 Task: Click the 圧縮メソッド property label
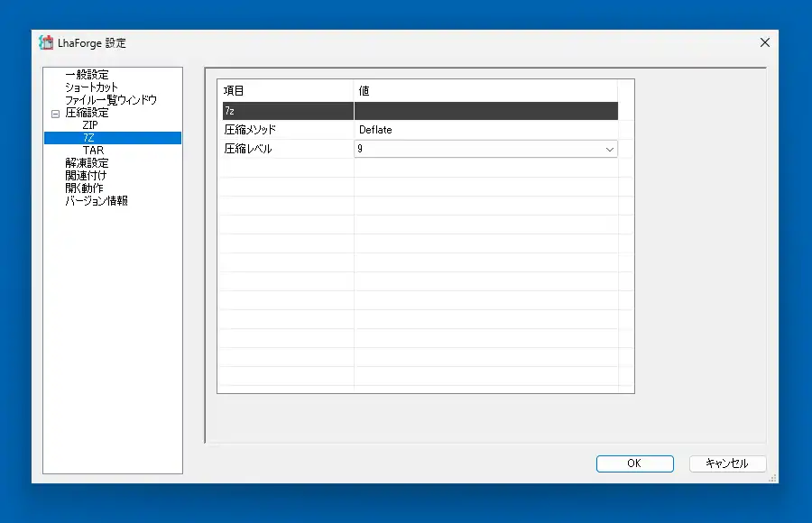point(250,130)
